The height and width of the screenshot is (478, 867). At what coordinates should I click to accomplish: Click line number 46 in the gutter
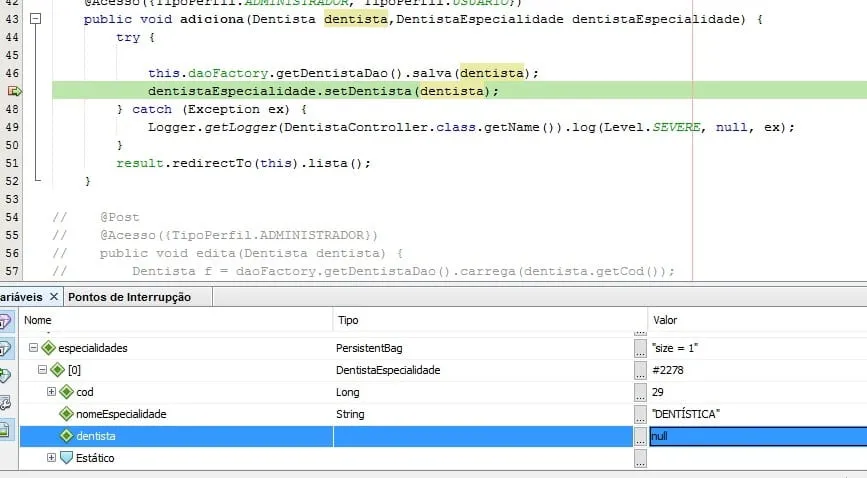coord(12,73)
